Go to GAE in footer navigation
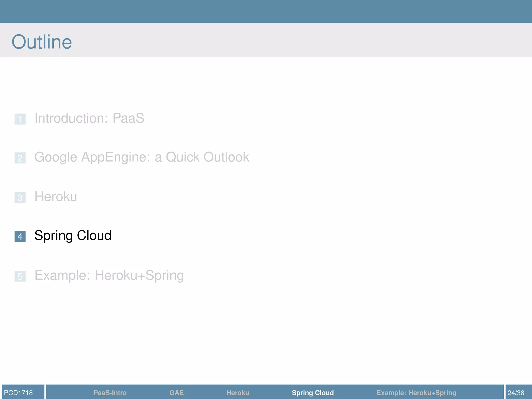The width and height of the screenshot is (532, 399). point(176,393)
